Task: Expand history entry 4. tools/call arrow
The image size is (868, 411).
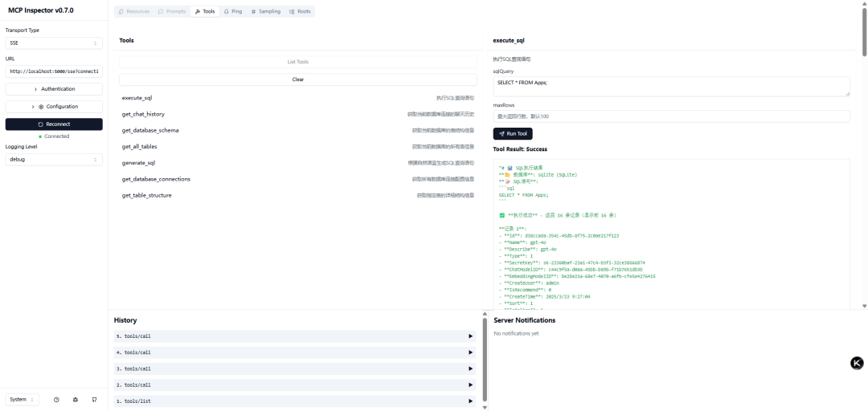Action: [x=470, y=352]
